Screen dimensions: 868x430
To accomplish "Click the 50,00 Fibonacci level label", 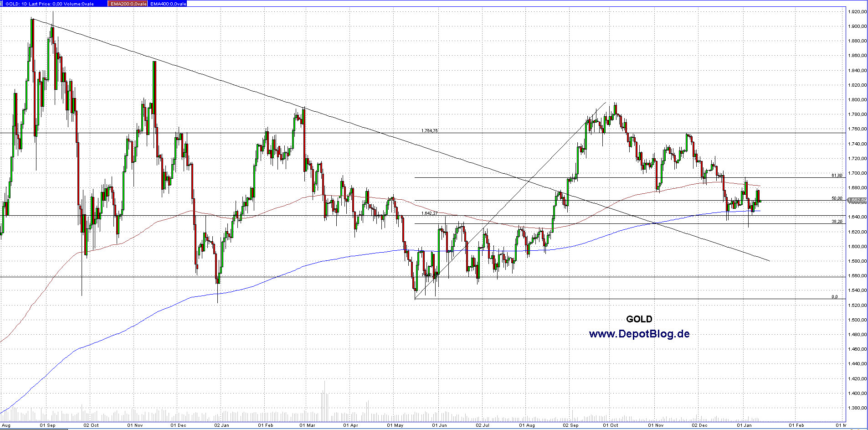I will point(837,198).
